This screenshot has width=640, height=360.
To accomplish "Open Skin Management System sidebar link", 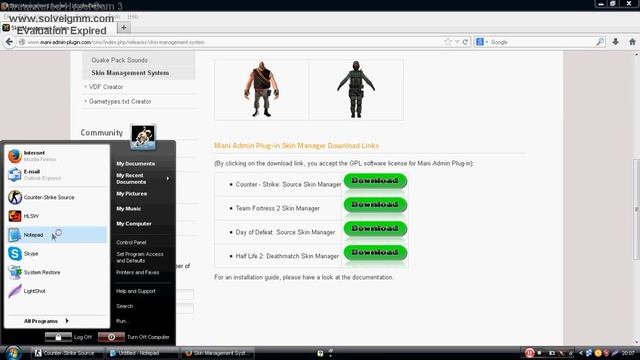I will click(130, 73).
